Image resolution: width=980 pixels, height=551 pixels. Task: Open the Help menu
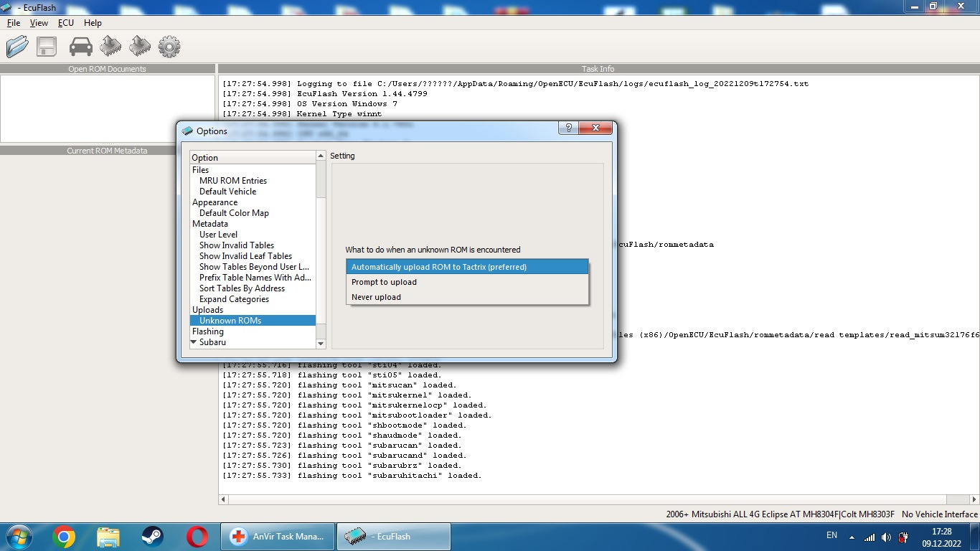point(93,23)
